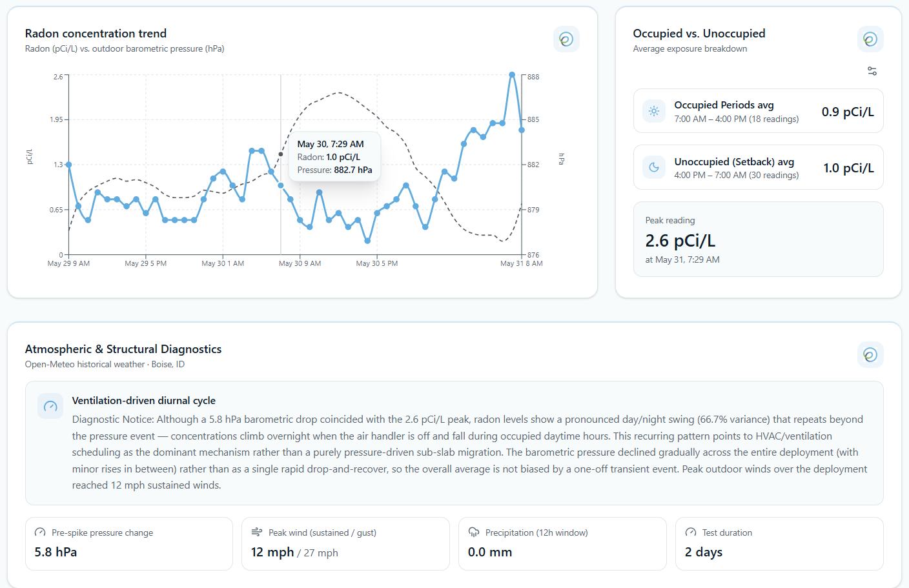Viewport: 909px width, 588px height.
Task: Click the sun icon beside Occupied Periods avg
Action: click(654, 111)
